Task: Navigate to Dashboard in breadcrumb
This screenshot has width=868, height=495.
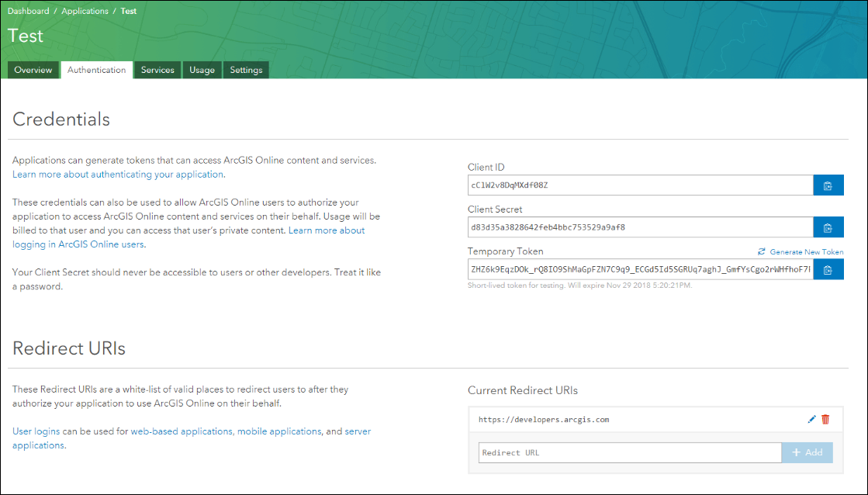Action: (x=29, y=12)
